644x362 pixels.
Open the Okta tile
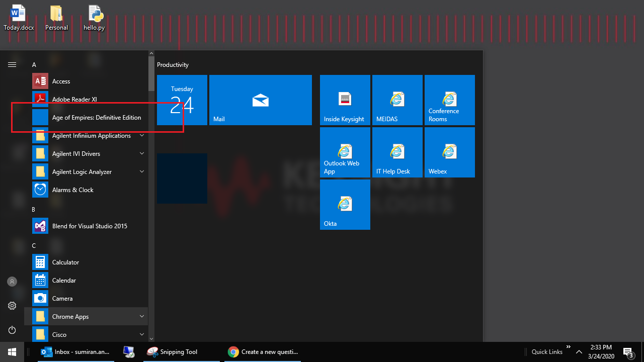tap(345, 205)
